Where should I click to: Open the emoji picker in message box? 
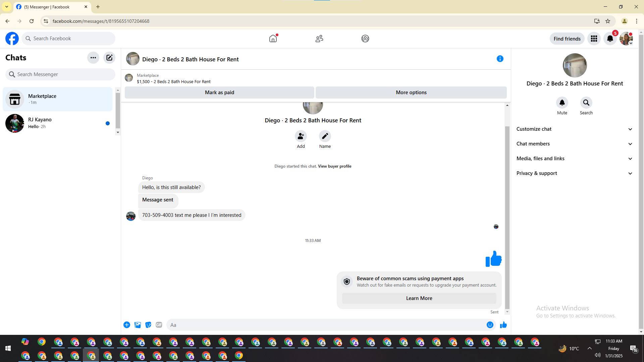tap(490, 325)
